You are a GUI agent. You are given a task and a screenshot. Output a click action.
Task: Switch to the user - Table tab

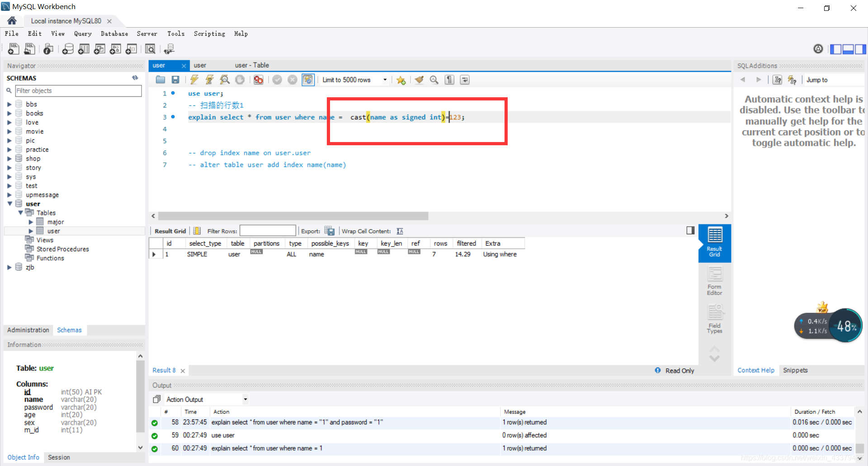coord(252,65)
